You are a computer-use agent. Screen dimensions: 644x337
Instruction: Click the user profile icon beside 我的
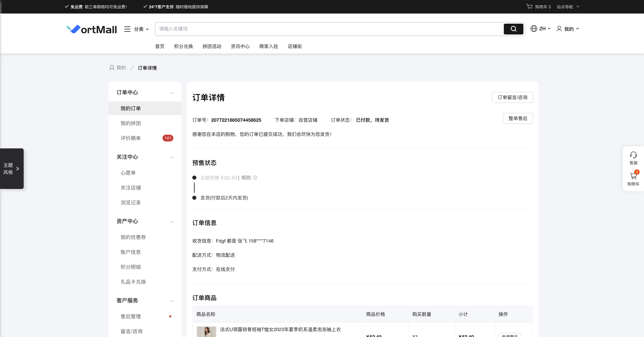[559, 29]
